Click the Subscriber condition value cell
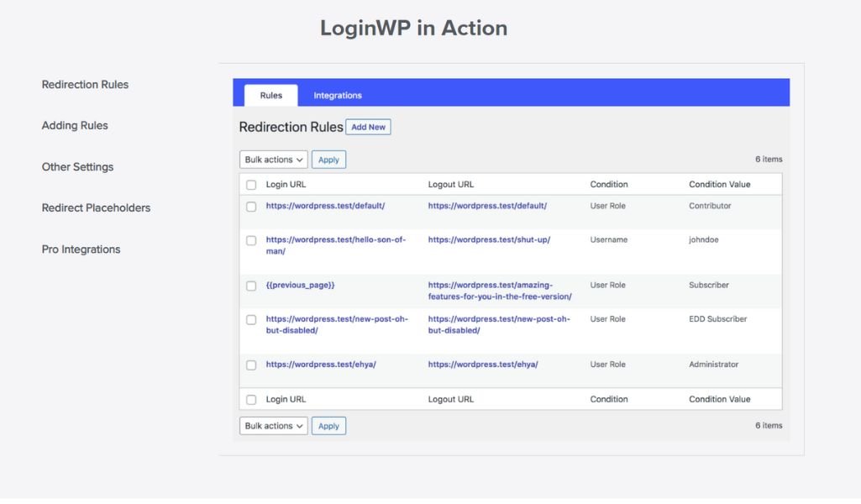The image size is (861, 504). pos(708,286)
